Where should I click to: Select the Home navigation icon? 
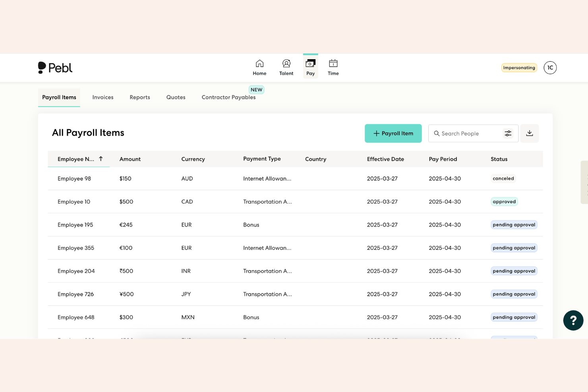[259, 63]
